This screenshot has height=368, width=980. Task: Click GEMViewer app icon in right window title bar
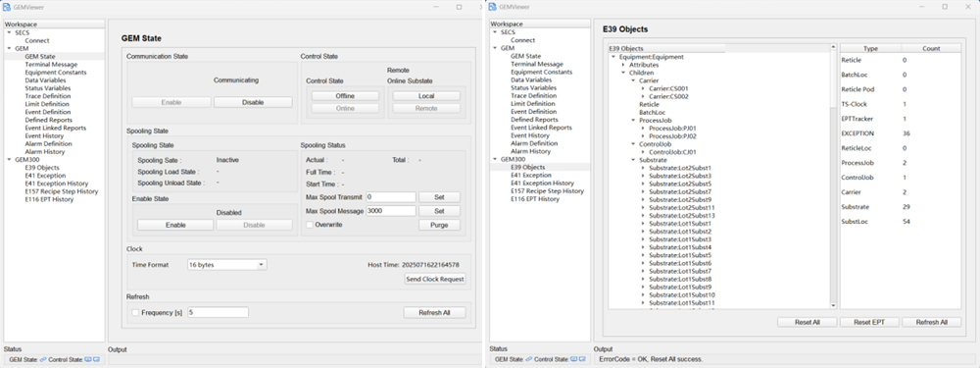(493, 7)
